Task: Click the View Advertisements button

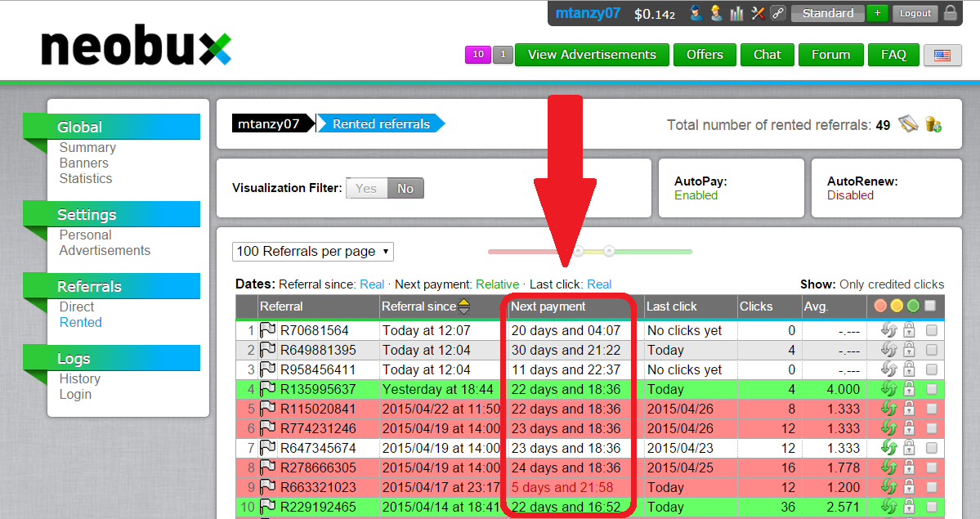Action: (592, 55)
